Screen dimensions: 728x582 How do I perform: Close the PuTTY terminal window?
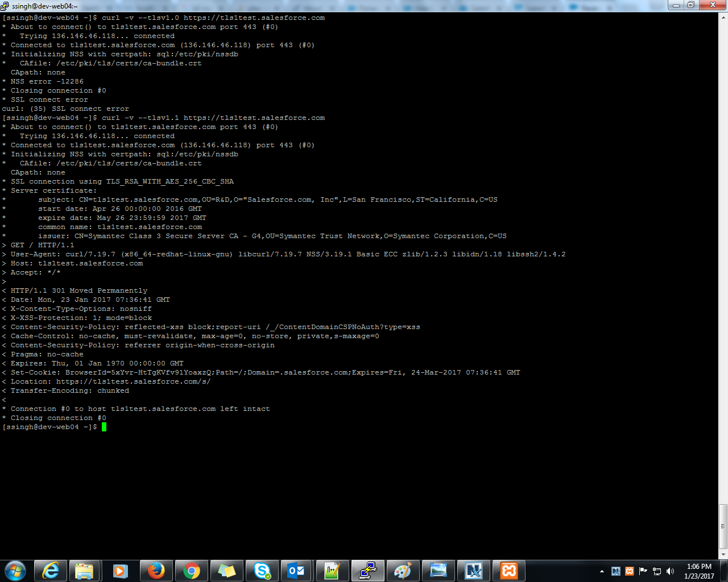[712, 5]
